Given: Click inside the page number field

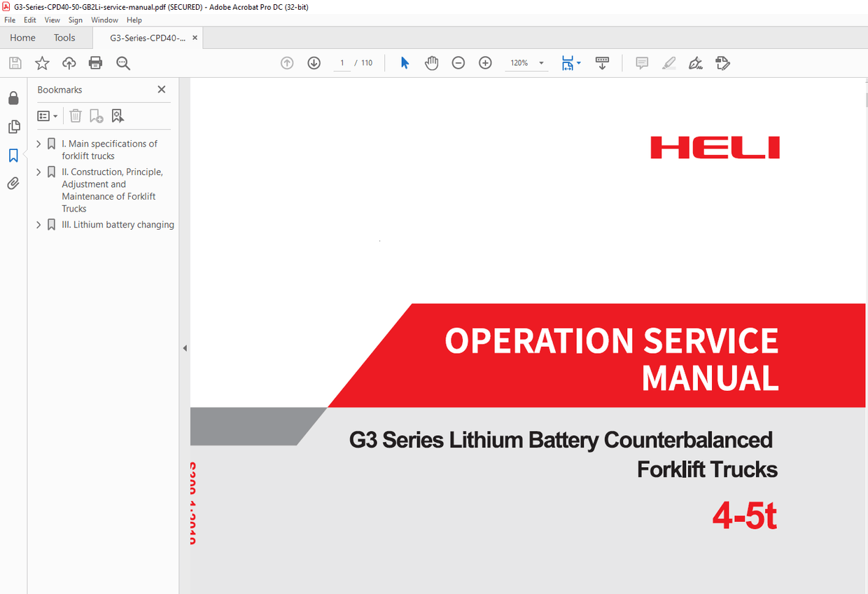Looking at the screenshot, I should tap(342, 62).
